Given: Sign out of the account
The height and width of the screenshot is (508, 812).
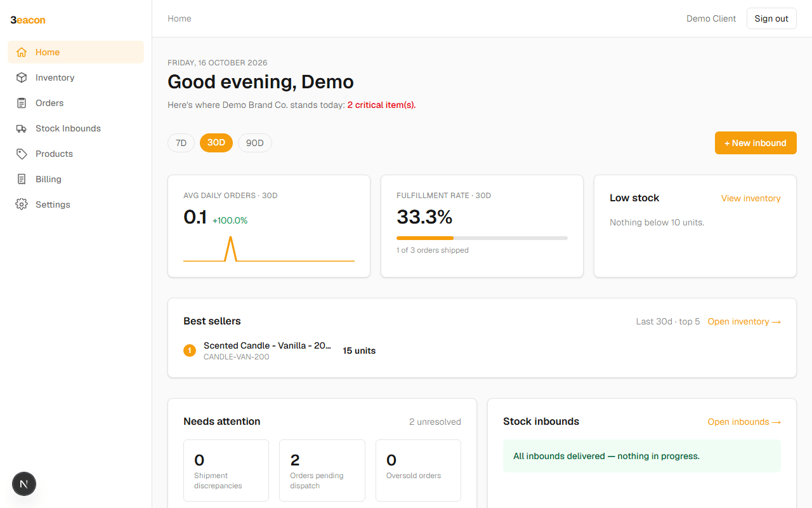Looking at the screenshot, I should tap(771, 18).
